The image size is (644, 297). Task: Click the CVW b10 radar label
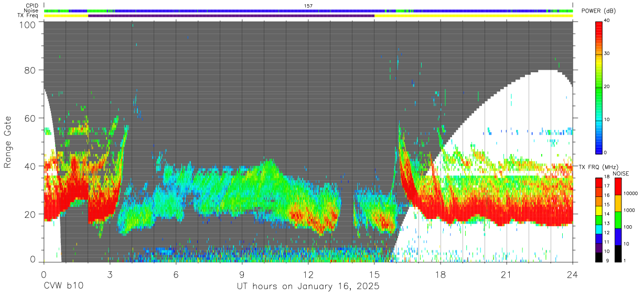[62, 287]
